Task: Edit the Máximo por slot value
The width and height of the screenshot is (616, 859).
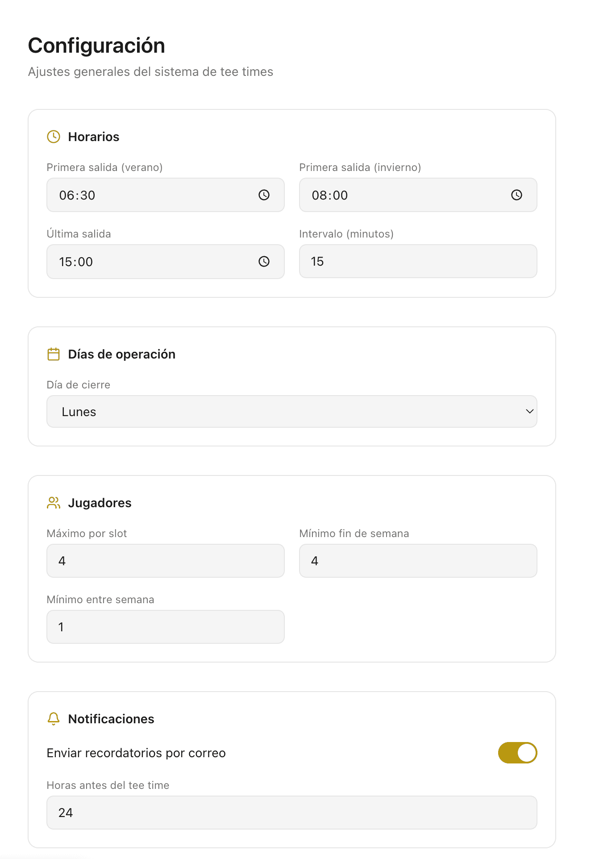Action: click(x=165, y=561)
